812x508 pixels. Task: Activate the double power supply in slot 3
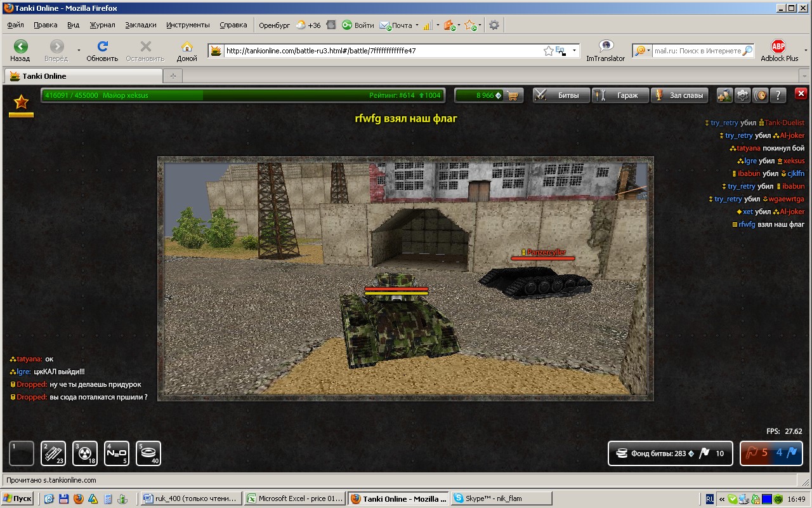tap(85, 453)
